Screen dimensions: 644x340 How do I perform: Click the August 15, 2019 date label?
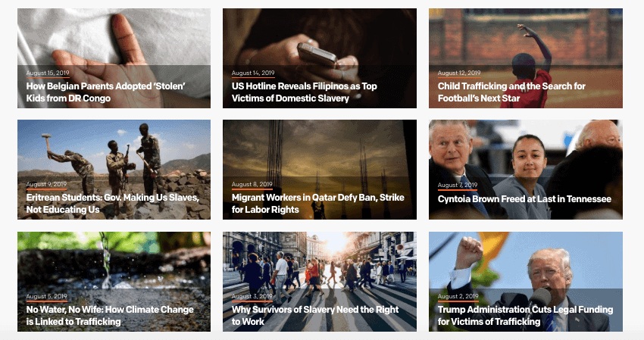[48, 73]
